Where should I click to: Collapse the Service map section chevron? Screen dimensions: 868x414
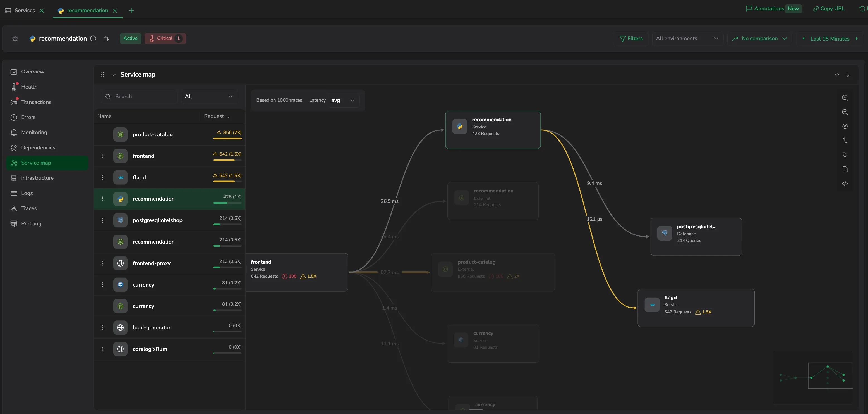[x=114, y=75]
